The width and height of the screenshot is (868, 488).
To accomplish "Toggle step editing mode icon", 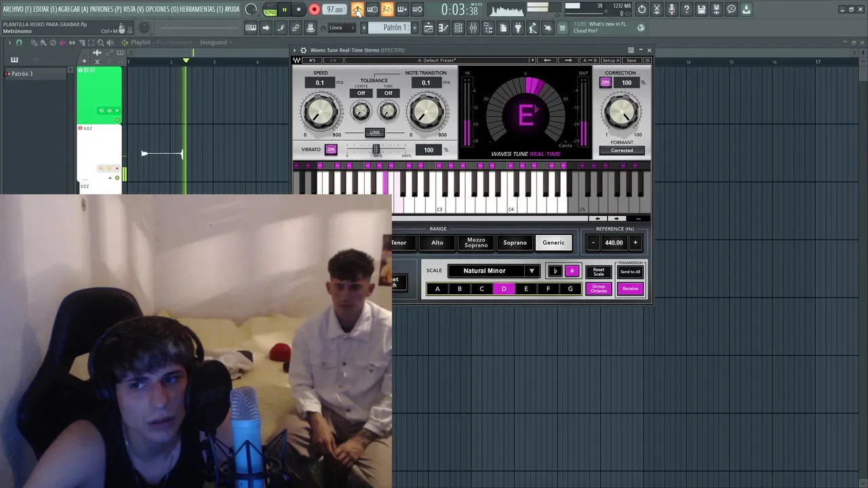I will click(x=281, y=28).
